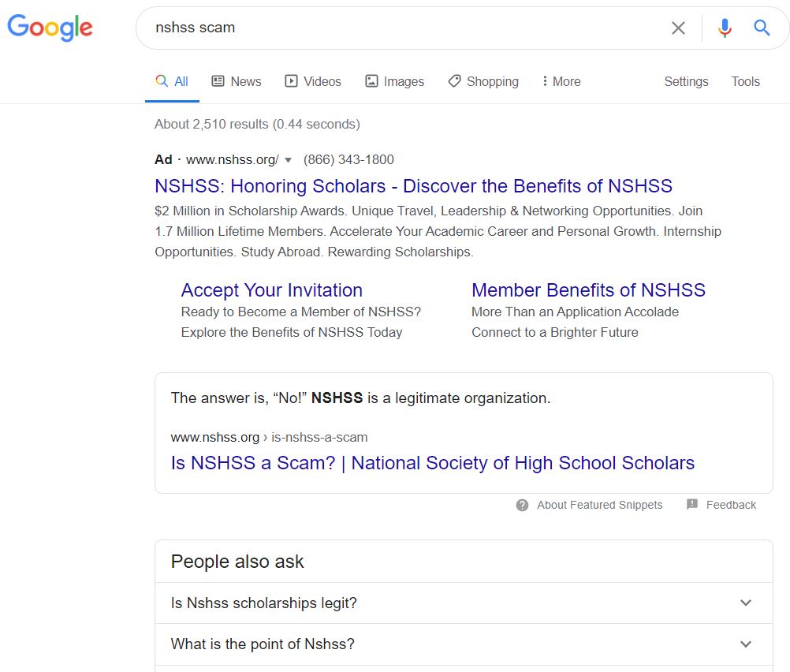
Task: Click 'Connect to a Brighter Future' text
Action: click(555, 333)
